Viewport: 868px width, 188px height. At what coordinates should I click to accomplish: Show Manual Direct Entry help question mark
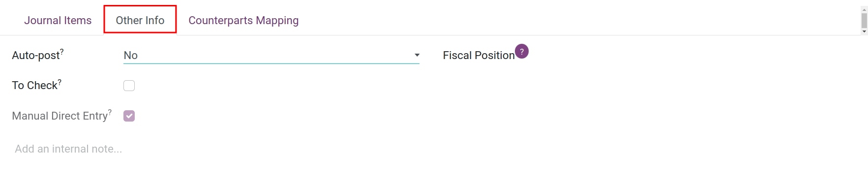(x=110, y=112)
